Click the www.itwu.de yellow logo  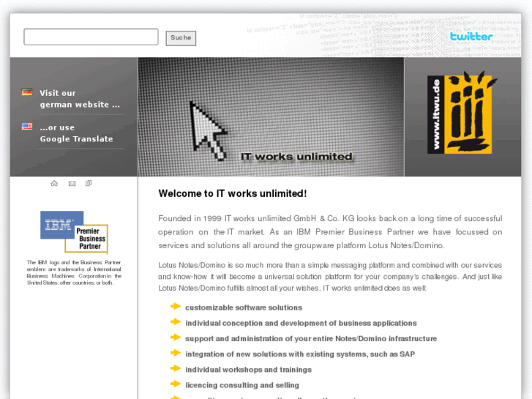coord(462,113)
